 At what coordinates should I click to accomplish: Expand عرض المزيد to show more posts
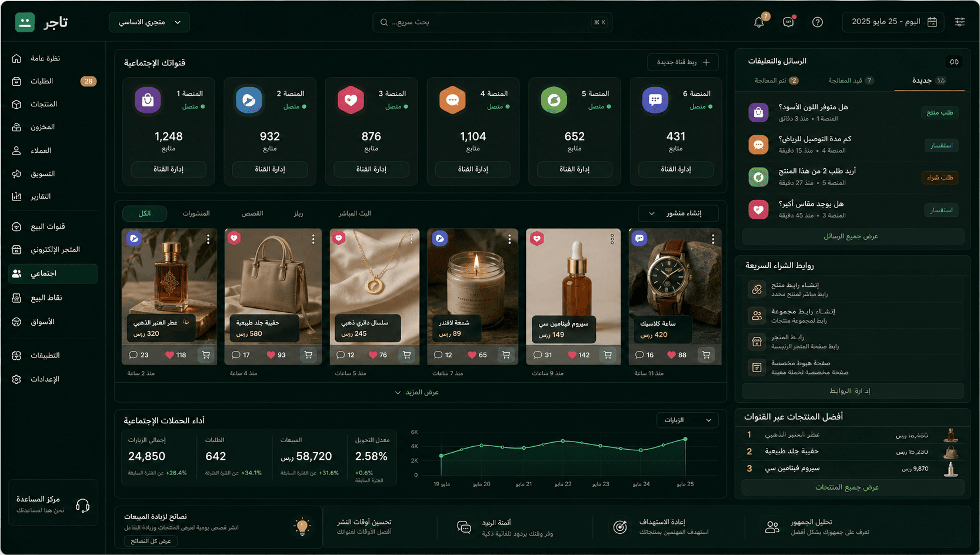click(416, 392)
